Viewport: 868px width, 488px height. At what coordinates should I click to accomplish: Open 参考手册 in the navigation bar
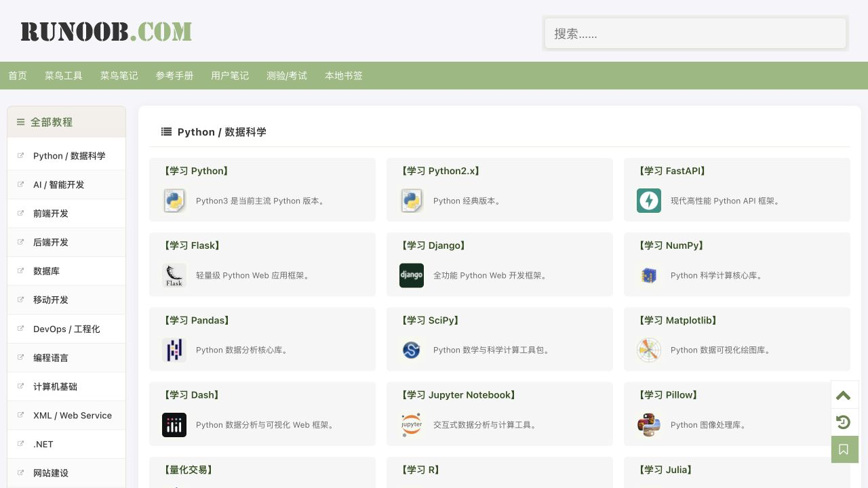click(175, 76)
